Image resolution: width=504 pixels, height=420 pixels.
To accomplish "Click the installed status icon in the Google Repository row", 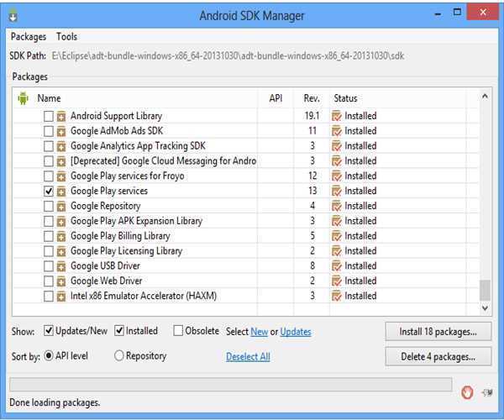I will click(337, 206).
